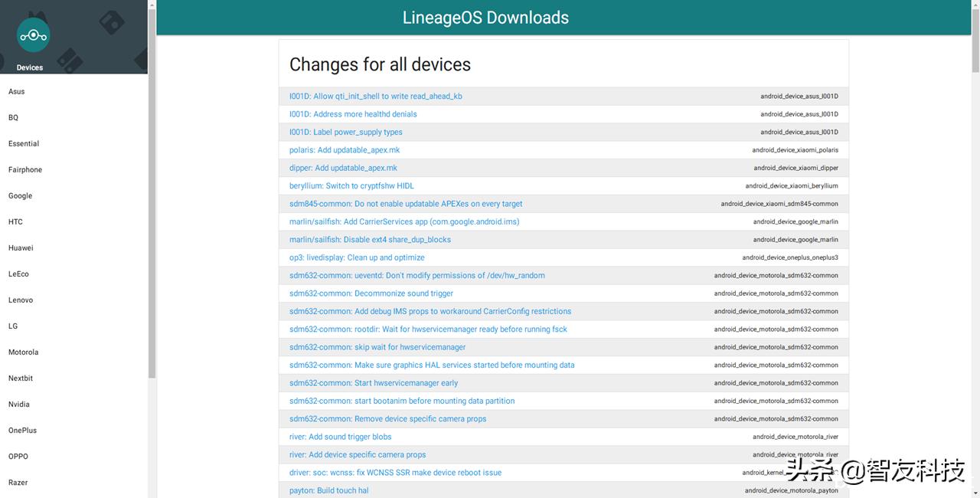
Task: Open Fairphone devices in sidebar
Action: [x=25, y=170]
